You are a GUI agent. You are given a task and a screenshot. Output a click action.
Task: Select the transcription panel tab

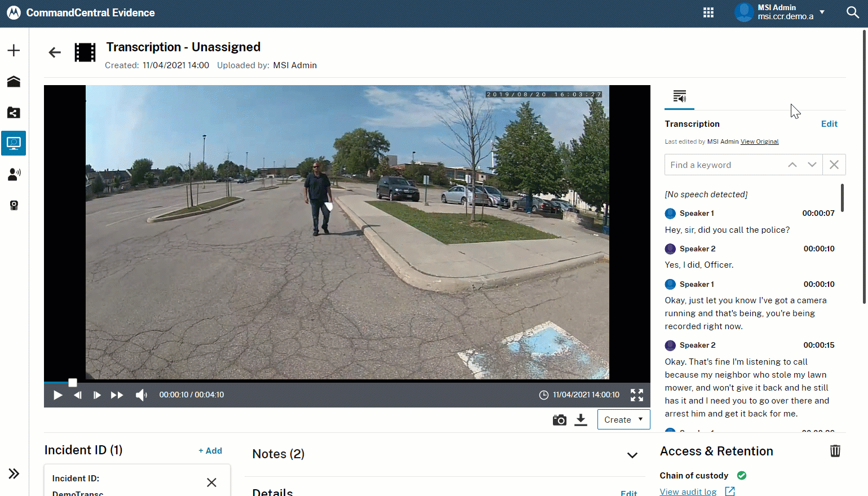(679, 96)
